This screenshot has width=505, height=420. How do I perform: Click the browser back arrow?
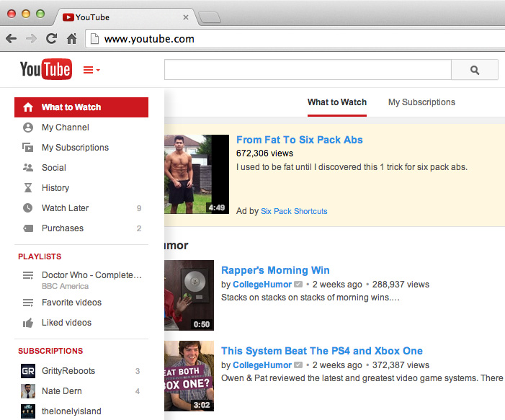point(12,39)
